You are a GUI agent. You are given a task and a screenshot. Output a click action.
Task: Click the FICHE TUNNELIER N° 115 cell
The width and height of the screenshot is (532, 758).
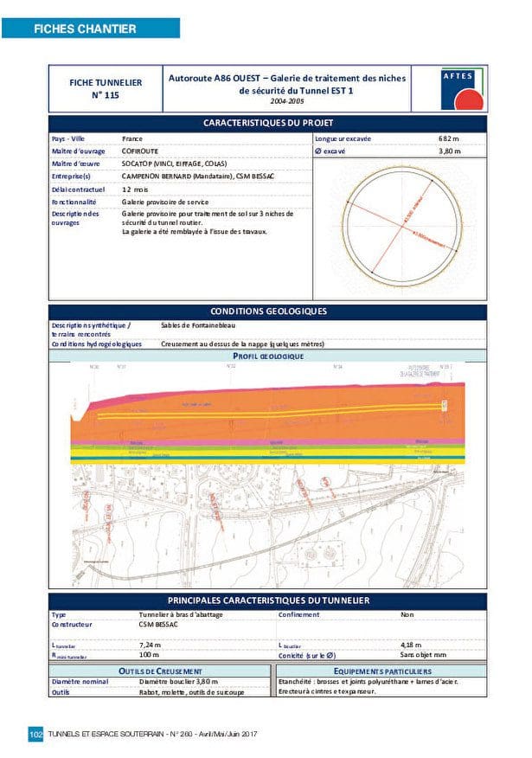pos(105,88)
